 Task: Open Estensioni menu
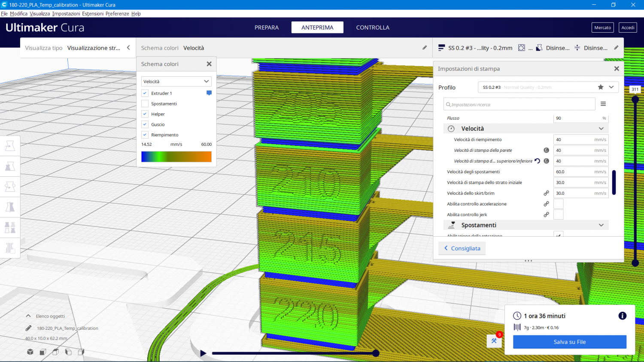point(93,14)
